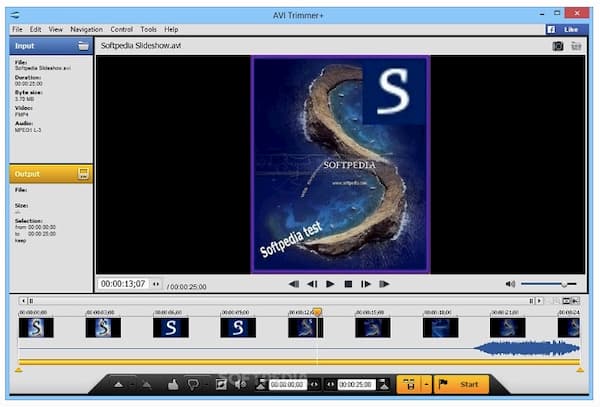Screen dimensions: 600x407
Task: Click the first backward-skip playback button
Action: [x=294, y=284]
